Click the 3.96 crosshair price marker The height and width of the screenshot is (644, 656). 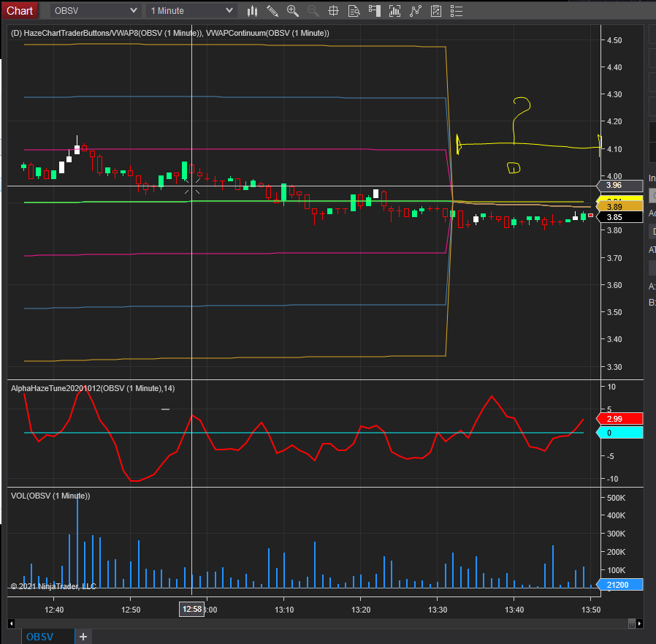pyautogui.click(x=619, y=186)
